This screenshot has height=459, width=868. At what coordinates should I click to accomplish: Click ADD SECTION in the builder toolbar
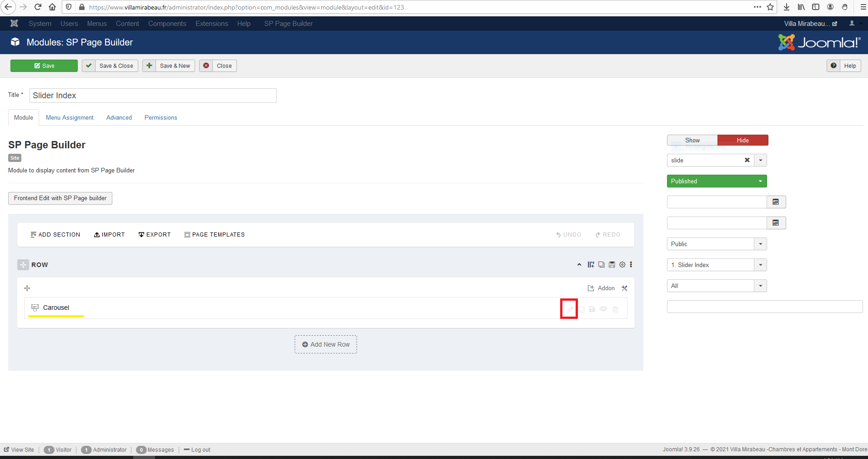(x=55, y=235)
